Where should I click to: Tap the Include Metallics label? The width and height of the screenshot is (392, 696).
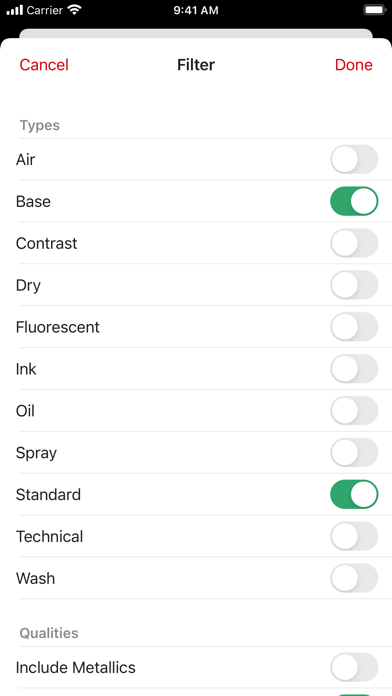pos(75,667)
